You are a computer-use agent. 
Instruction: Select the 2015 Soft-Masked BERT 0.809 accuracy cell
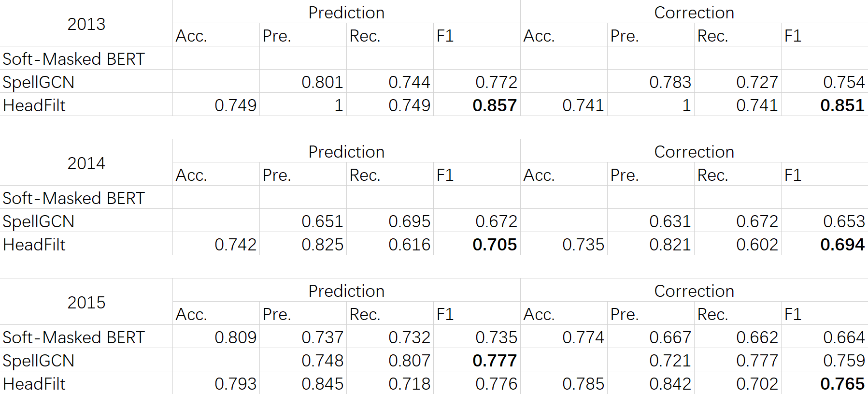click(216, 337)
